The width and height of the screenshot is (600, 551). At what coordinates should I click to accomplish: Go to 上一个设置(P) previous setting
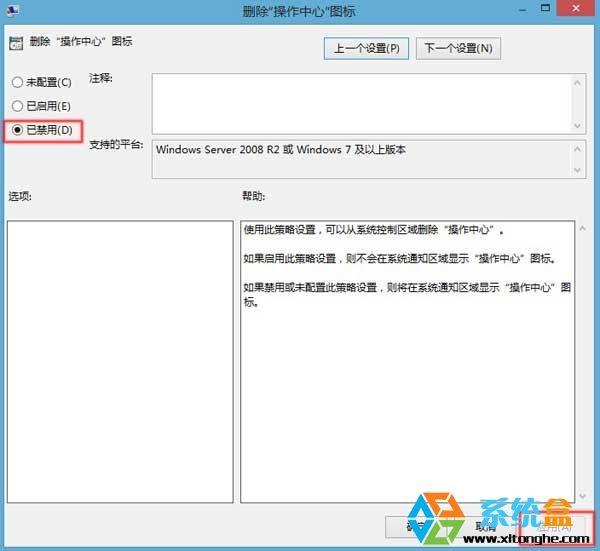tap(366, 49)
